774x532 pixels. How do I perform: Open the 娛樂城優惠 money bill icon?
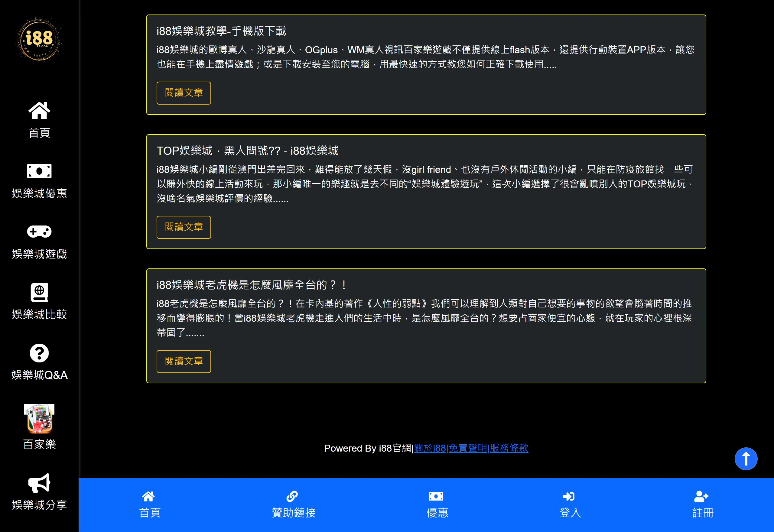[39, 171]
